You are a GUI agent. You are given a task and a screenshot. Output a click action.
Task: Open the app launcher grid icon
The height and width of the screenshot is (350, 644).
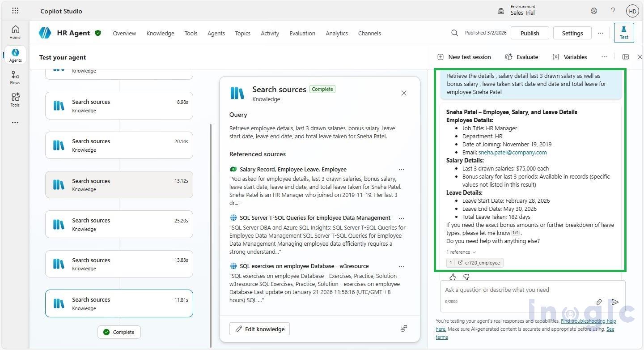[x=15, y=10]
